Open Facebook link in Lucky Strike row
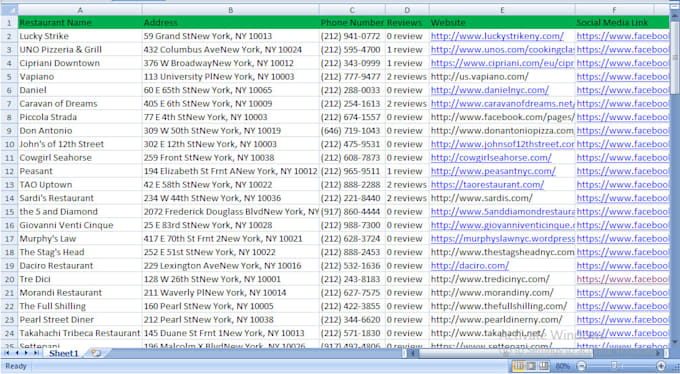This screenshot has height=374, width=680. click(622, 36)
